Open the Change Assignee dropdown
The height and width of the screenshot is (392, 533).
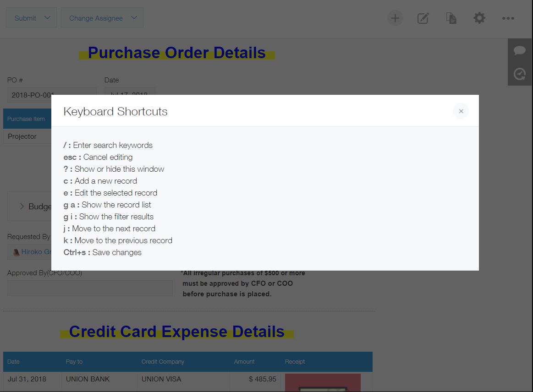point(102,18)
